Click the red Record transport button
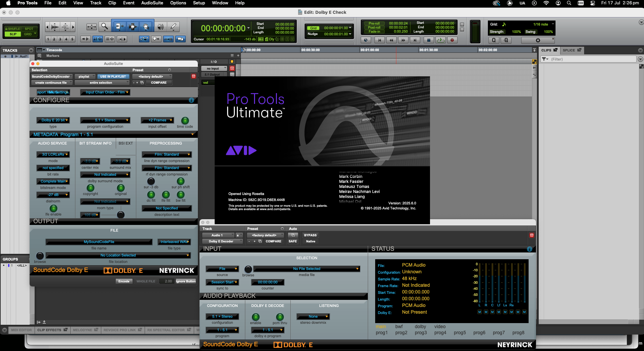 (x=452, y=40)
